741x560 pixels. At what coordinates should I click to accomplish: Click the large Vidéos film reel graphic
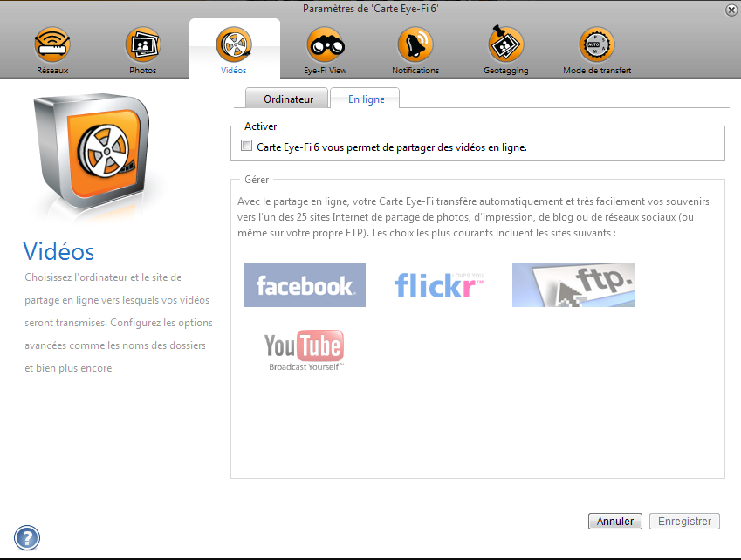(90, 153)
